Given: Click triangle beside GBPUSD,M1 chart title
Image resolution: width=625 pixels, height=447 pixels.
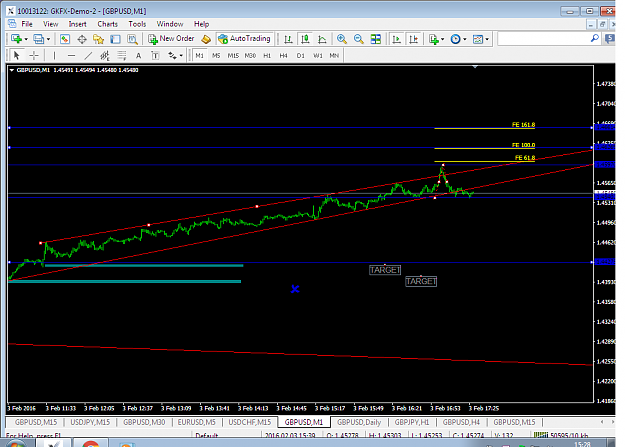Looking at the screenshot, I should [12, 70].
